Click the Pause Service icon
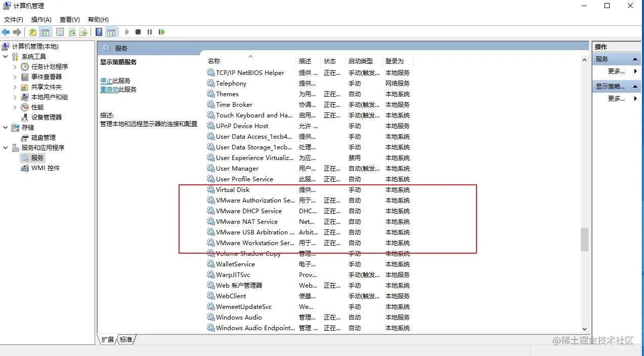This screenshot has height=356, width=644. (150, 32)
